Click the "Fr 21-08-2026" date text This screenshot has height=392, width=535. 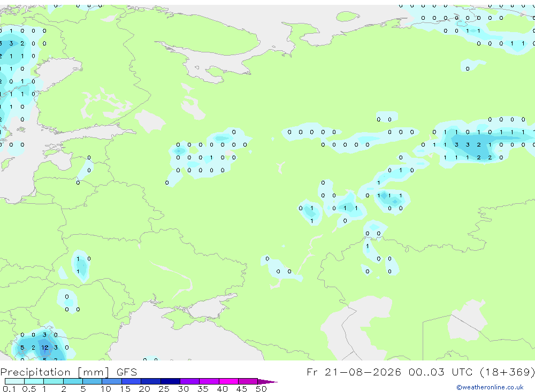354,372
